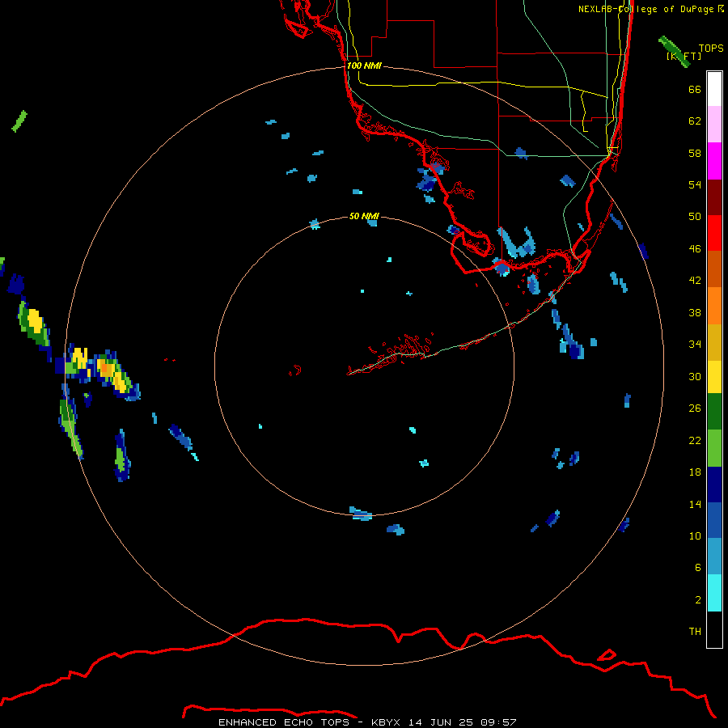Click the "ENHANCED ECHO TOPS" caption text
This screenshot has width=728, height=728.
tap(284, 722)
